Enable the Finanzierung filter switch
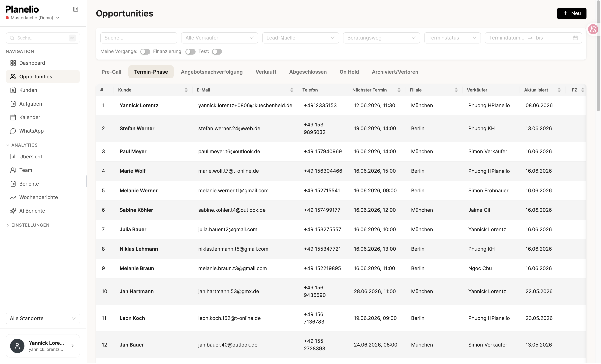601x364 pixels. (190, 52)
